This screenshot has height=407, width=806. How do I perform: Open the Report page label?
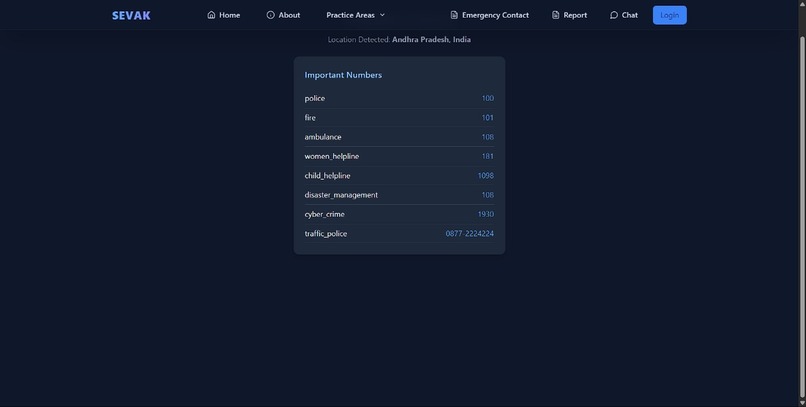point(575,15)
